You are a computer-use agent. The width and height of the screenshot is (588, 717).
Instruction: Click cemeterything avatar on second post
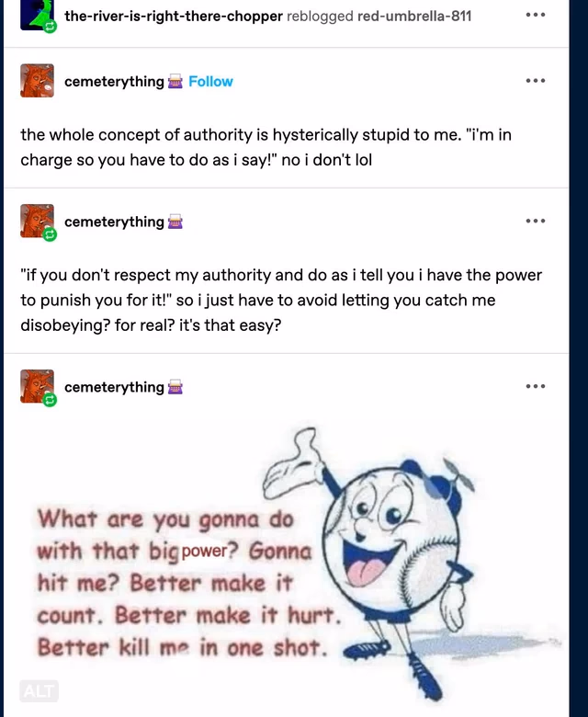[37, 221]
